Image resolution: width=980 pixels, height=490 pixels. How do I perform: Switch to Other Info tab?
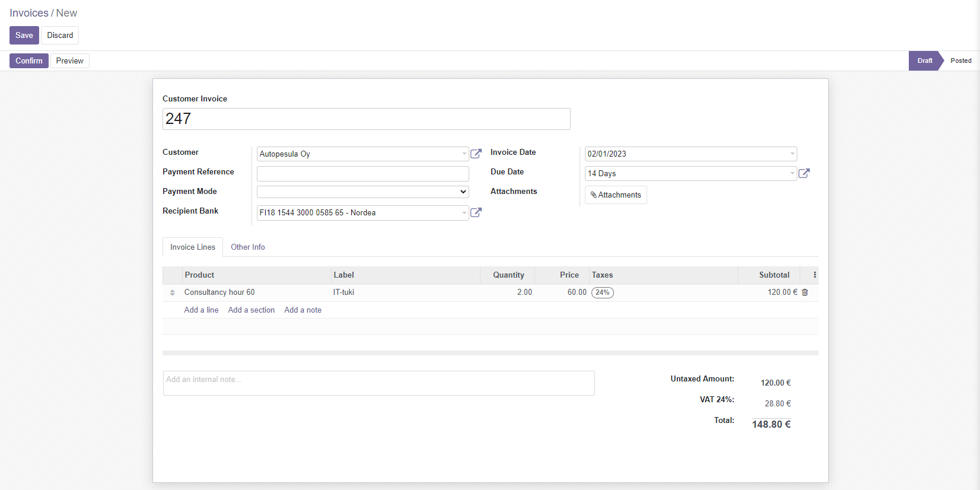(x=248, y=247)
